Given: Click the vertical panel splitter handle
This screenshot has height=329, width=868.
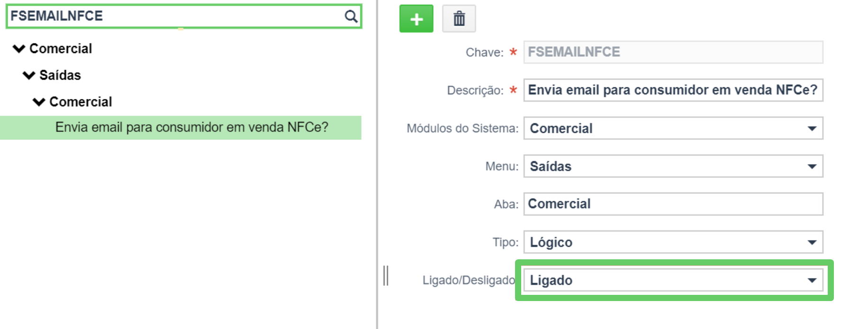Looking at the screenshot, I should [386, 276].
